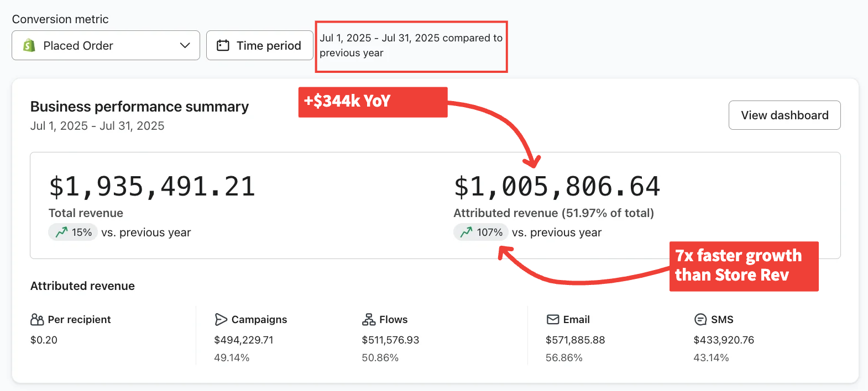Click the summary date range Jul 1, 2025 - Jul 31, 2025
This screenshot has height=391, width=868.
tap(97, 126)
